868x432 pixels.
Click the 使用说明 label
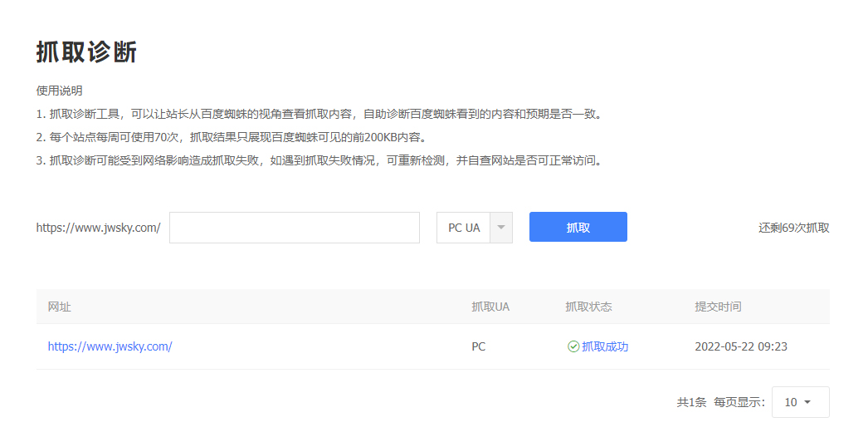click(59, 91)
